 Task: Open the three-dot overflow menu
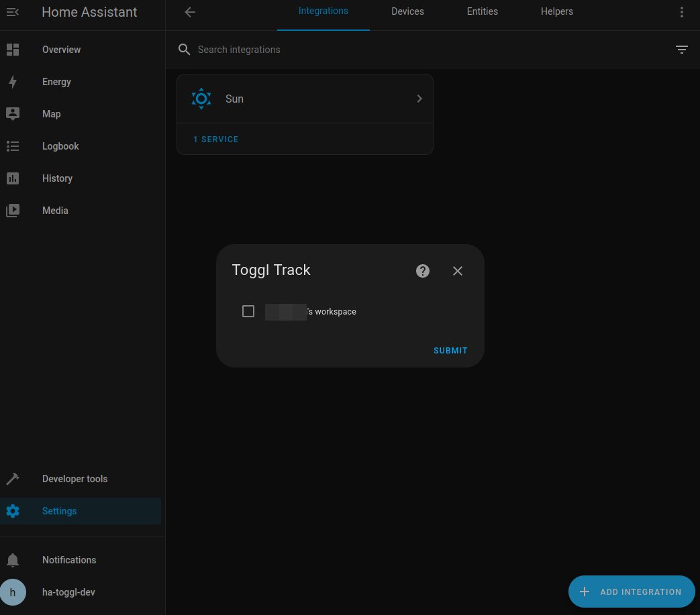pyautogui.click(x=682, y=12)
